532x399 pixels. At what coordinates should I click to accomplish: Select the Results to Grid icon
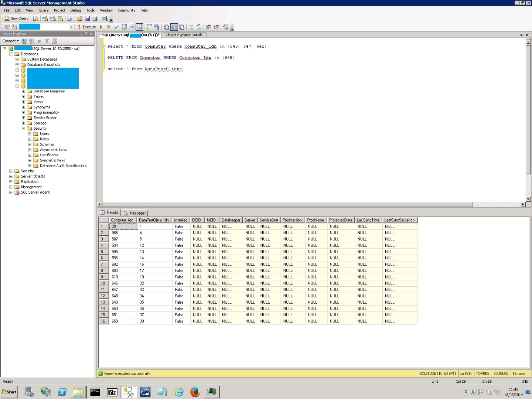coord(174,27)
